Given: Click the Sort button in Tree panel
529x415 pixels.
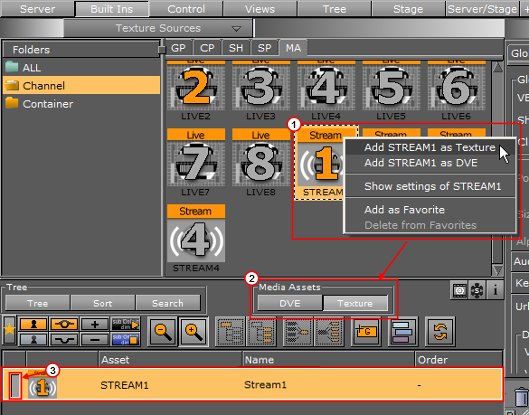Looking at the screenshot, I should 103,303.
